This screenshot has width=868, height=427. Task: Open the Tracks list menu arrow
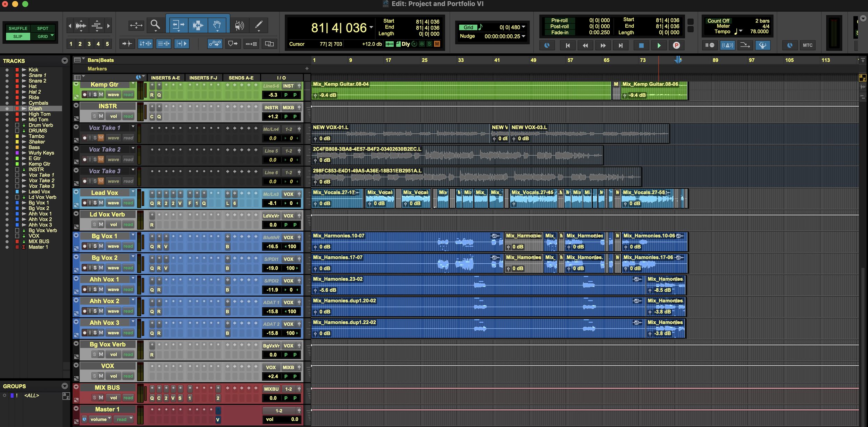(65, 61)
